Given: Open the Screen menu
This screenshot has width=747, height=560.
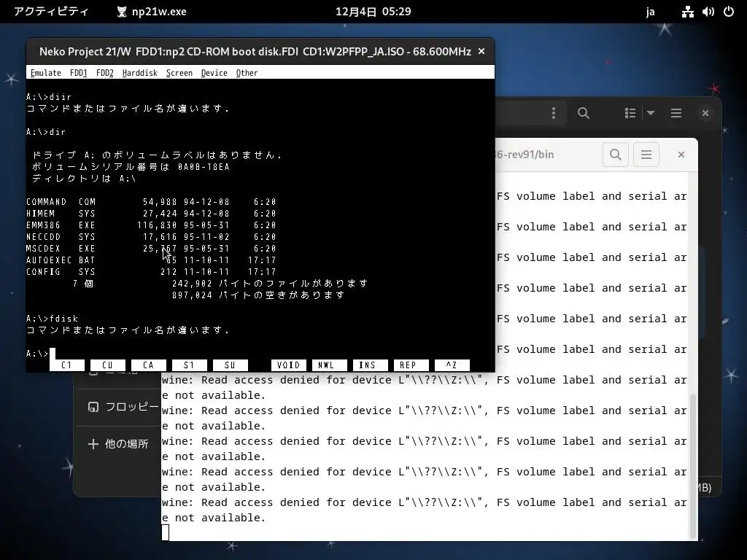Looking at the screenshot, I should 179,73.
